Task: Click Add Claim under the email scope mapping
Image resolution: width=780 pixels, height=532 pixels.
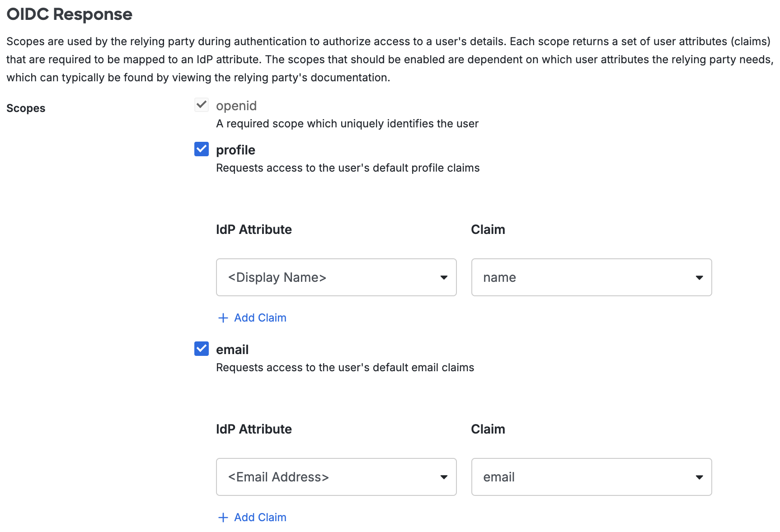Action: [x=259, y=518]
